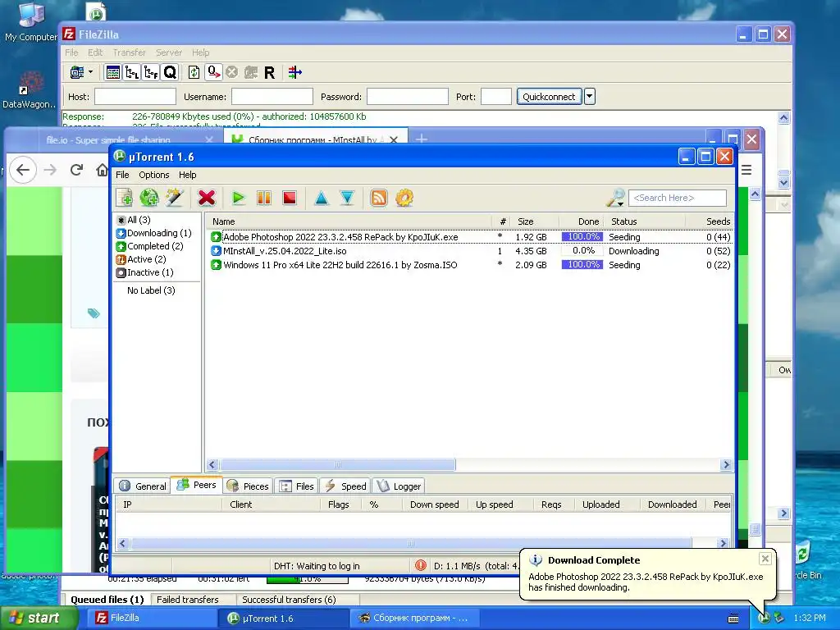Viewport: 840px width, 630px height.
Task: Select Inactive (1) category
Action: (145, 272)
